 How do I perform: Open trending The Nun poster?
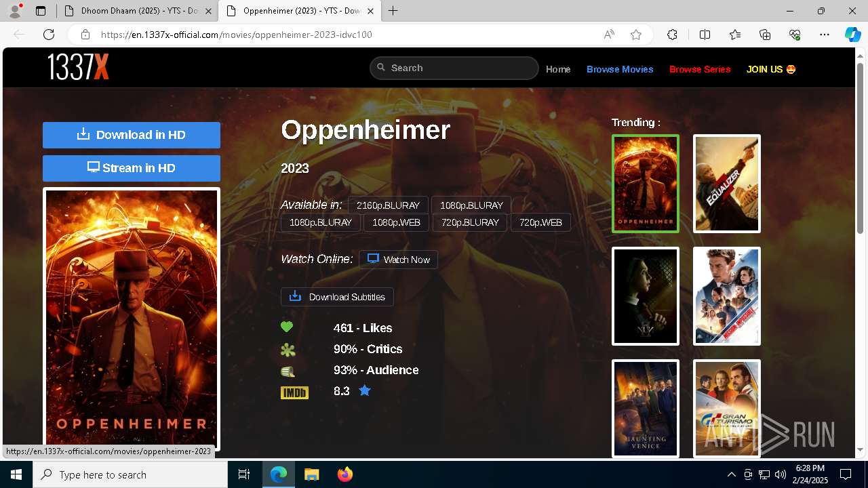pyautogui.click(x=646, y=296)
